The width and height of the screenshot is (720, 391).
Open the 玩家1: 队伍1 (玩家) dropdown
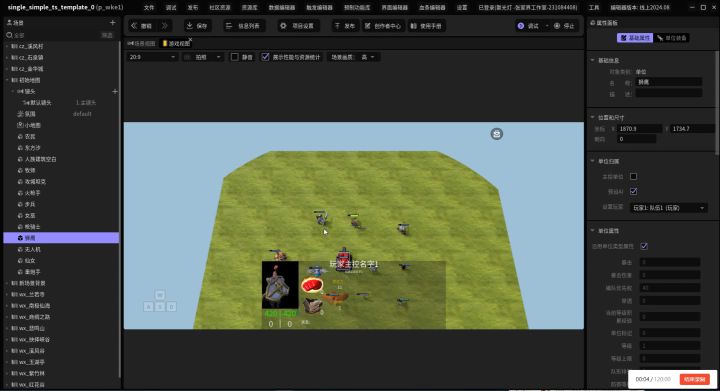669,208
